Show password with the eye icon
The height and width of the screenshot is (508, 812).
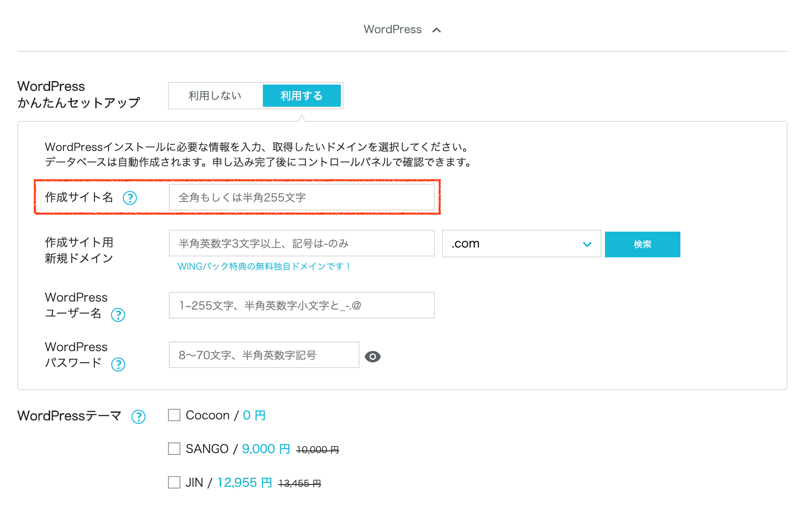click(x=372, y=357)
